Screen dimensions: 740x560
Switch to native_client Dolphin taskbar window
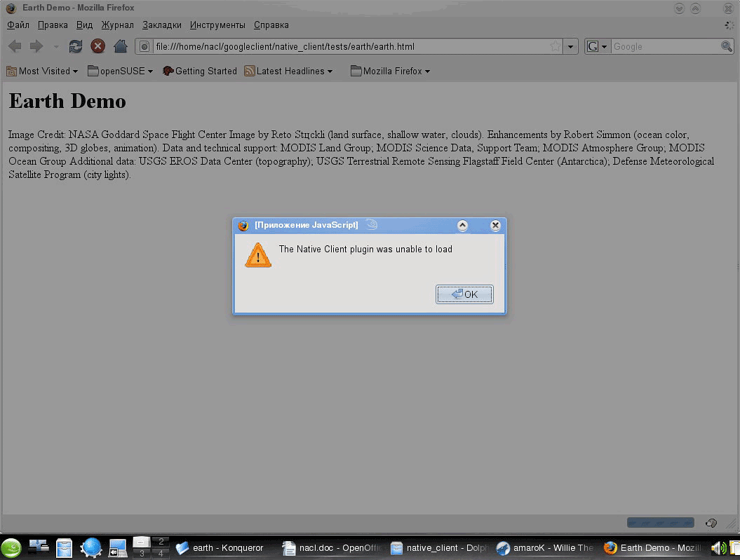pyautogui.click(x=439, y=548)
